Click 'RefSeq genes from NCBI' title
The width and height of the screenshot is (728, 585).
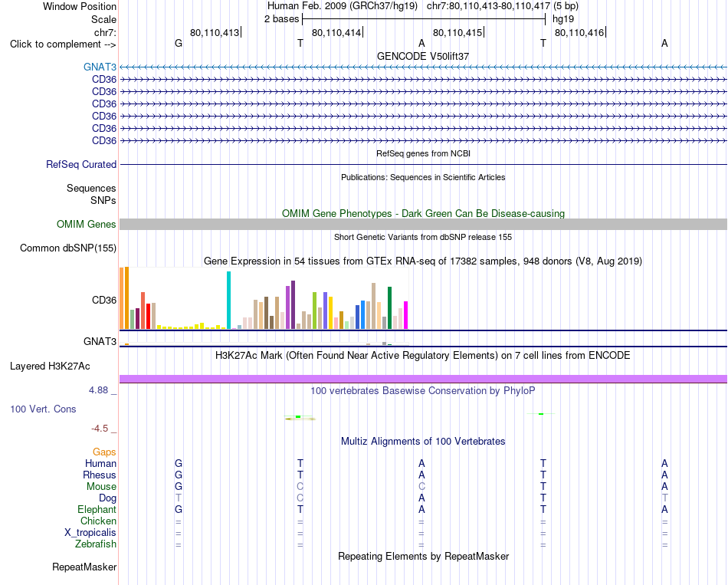424,153
